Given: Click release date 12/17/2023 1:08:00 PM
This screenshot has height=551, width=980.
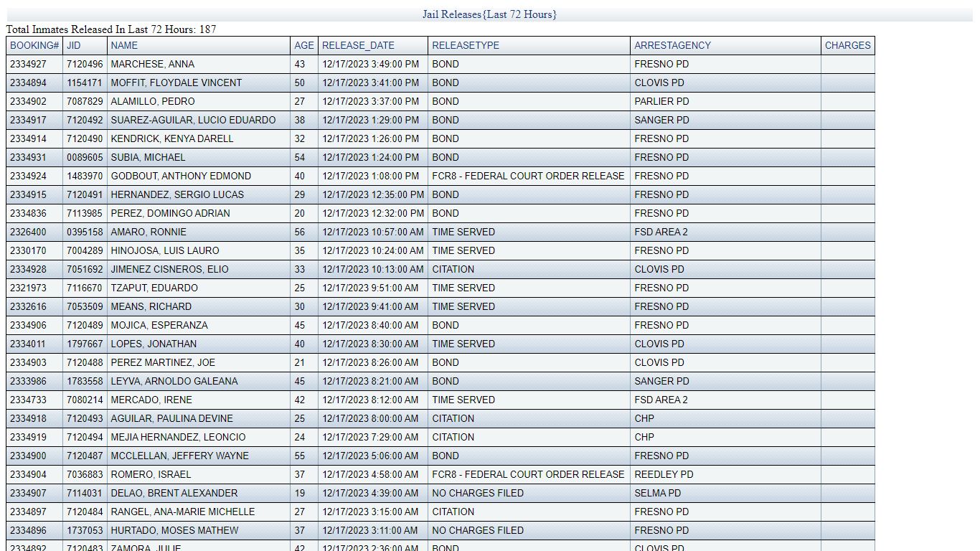Looking at the screenshot, I should point(370,176).
